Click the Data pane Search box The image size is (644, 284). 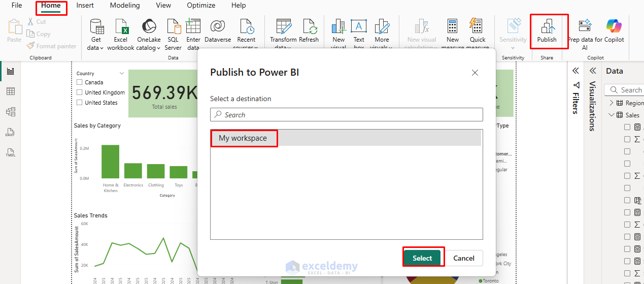pyautogui.click(x=624, y=90)
